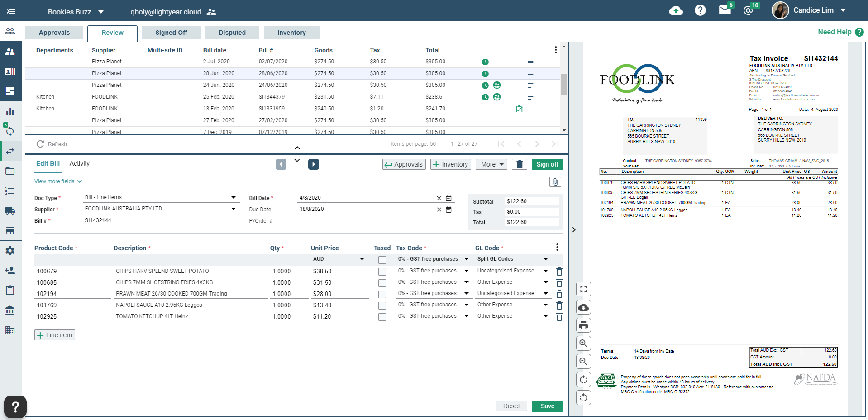Screen dimensions: 868x420
Task: Open Tax Code dropdown for item 100679
Action: point(433,271)
